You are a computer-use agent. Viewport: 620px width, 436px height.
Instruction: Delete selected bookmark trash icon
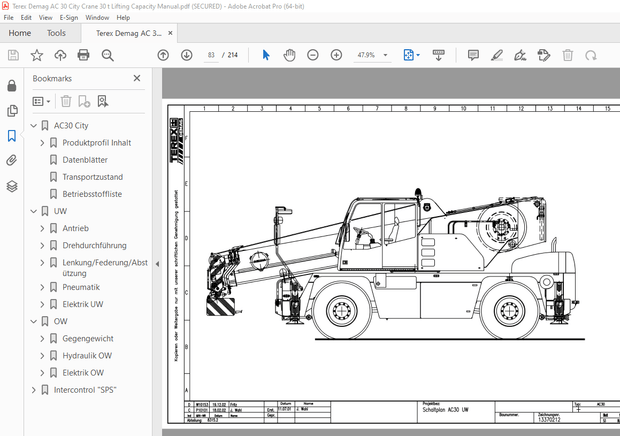(66, 102)
